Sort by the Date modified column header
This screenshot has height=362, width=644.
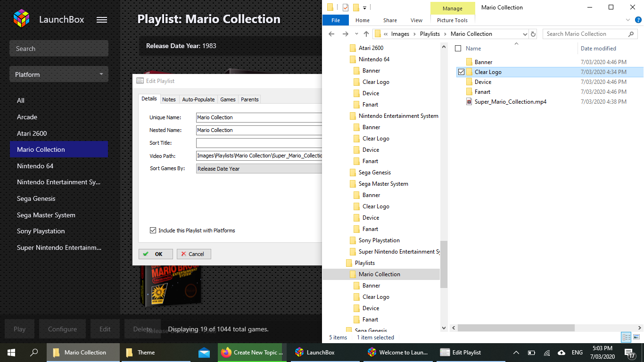click(598, 48)
